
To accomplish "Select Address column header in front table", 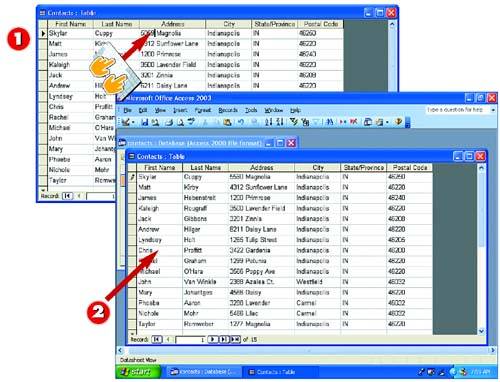I will (x=261, y=168).
